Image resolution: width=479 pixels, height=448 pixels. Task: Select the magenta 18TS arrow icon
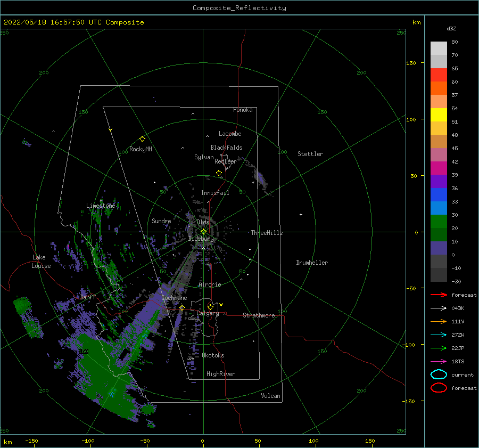pos(439,362)
